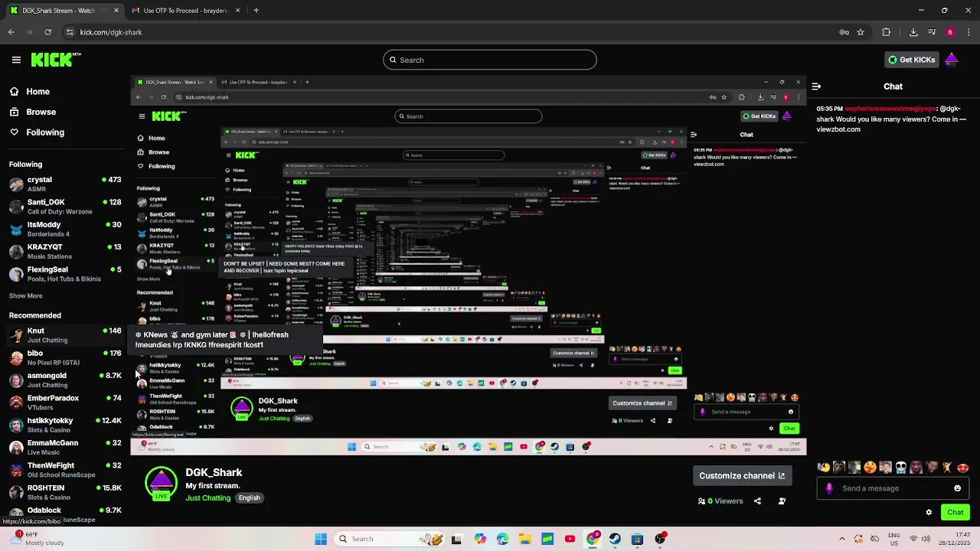Viewport: 980px width, 551px height.
Task: Open the purple profile avatar menu
Action: 952,60
